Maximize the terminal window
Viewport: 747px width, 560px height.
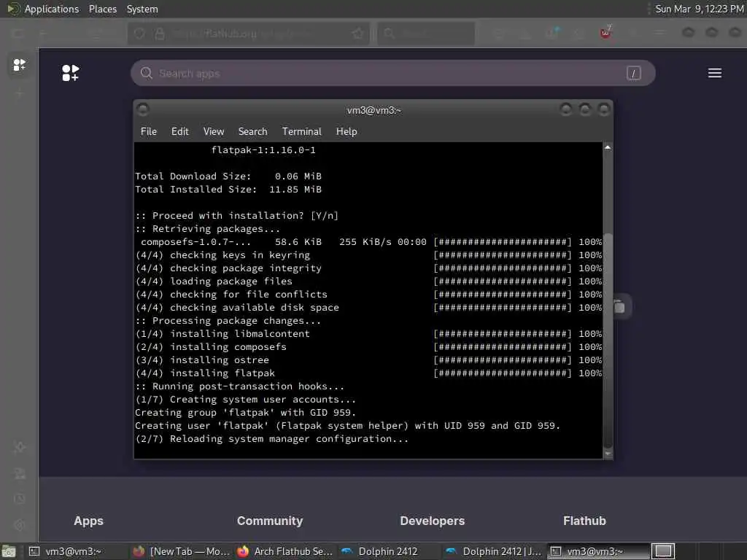pyautogui.click(x=585, y=110)
